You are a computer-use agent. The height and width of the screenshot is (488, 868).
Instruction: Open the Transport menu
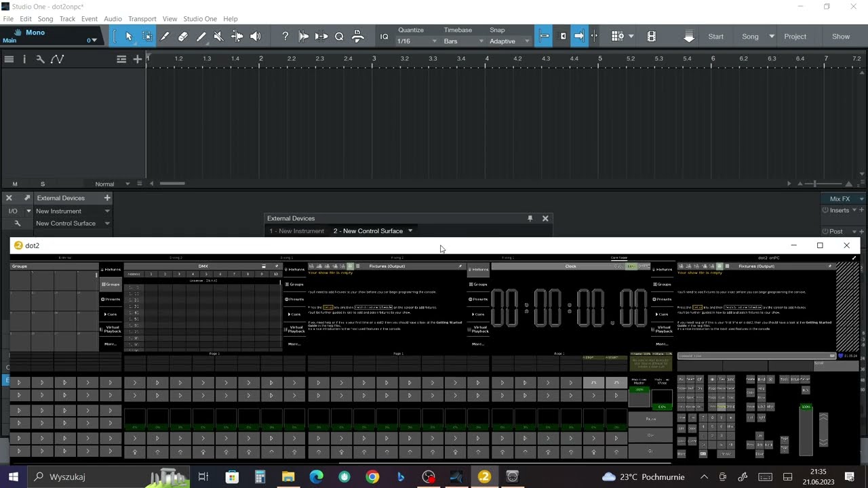pyautogui.click(x=142, y=19)
